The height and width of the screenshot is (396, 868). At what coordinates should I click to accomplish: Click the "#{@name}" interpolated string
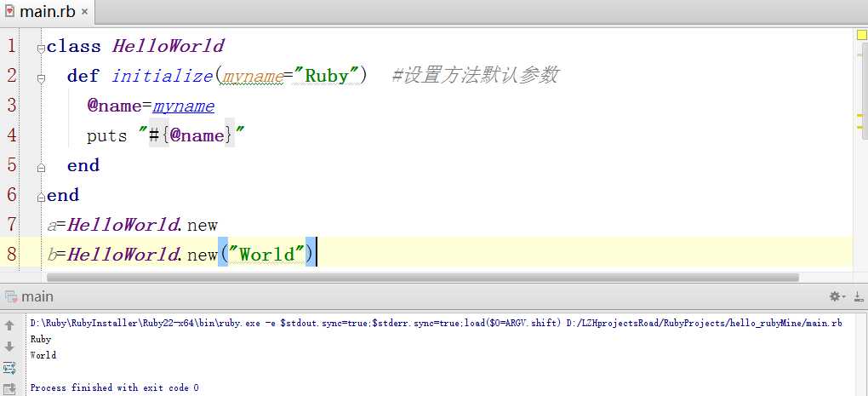(191, 135)
